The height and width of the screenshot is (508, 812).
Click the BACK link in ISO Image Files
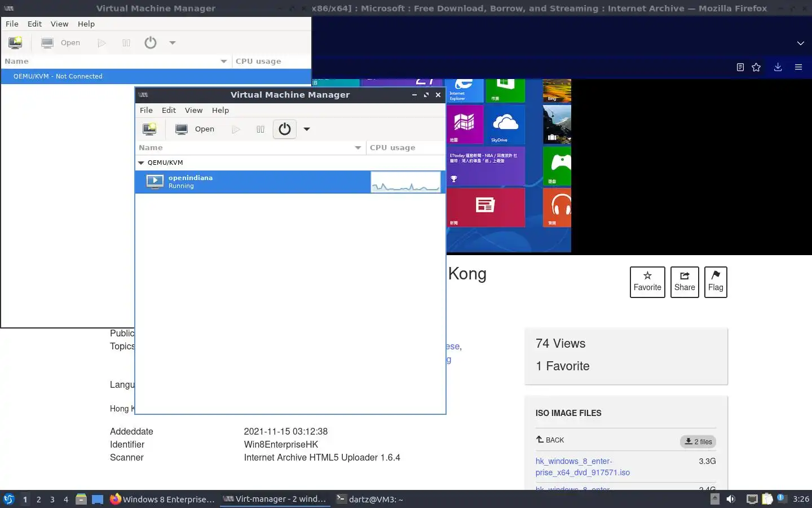[550, 440]
